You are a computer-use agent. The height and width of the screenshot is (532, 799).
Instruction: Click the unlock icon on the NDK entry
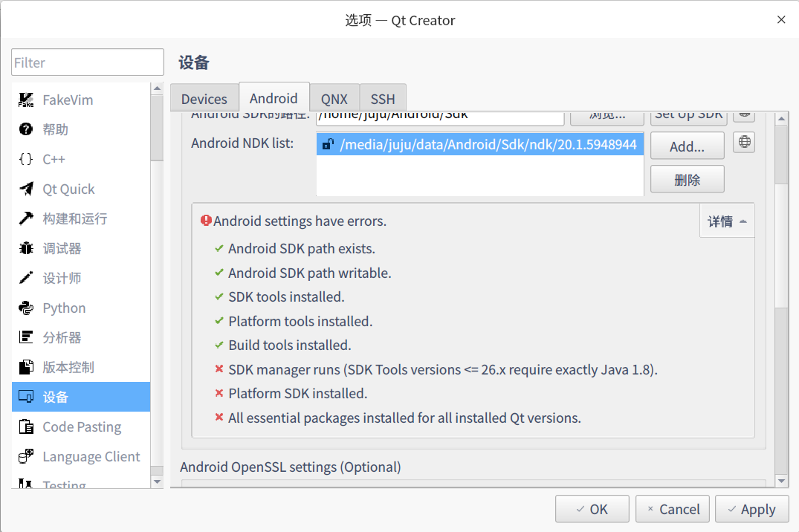[329, 144]
